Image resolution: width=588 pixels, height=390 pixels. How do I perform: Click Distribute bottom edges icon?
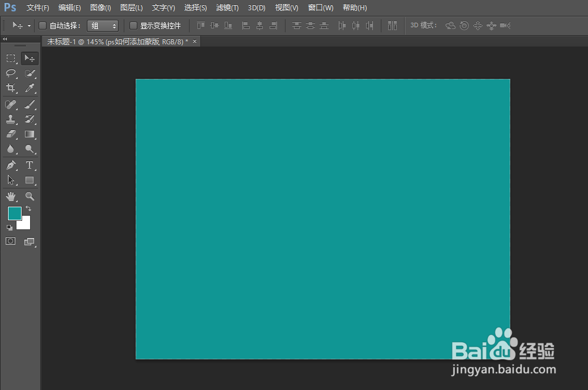324,26
